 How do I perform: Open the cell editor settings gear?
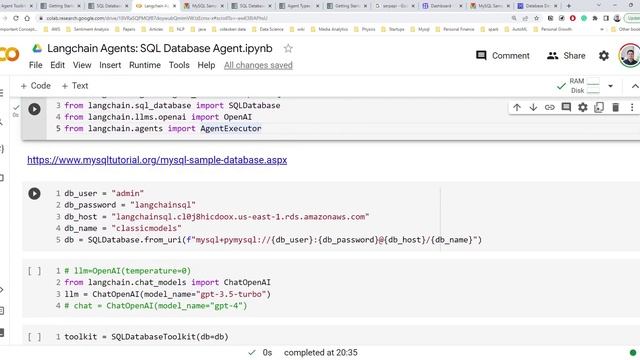click(x=582, y=107)
